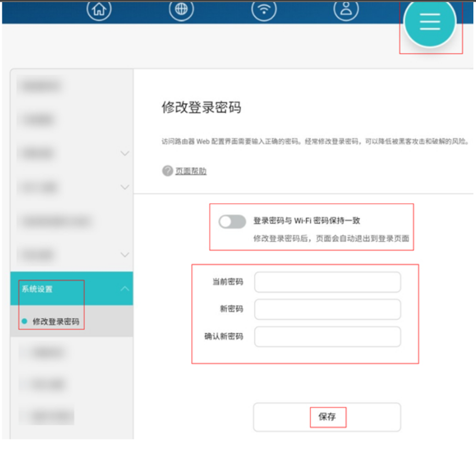Select the 系统设置 sidebar menu label
The height and width of the screenshot is (451, 476).
(x=37, y=289)
